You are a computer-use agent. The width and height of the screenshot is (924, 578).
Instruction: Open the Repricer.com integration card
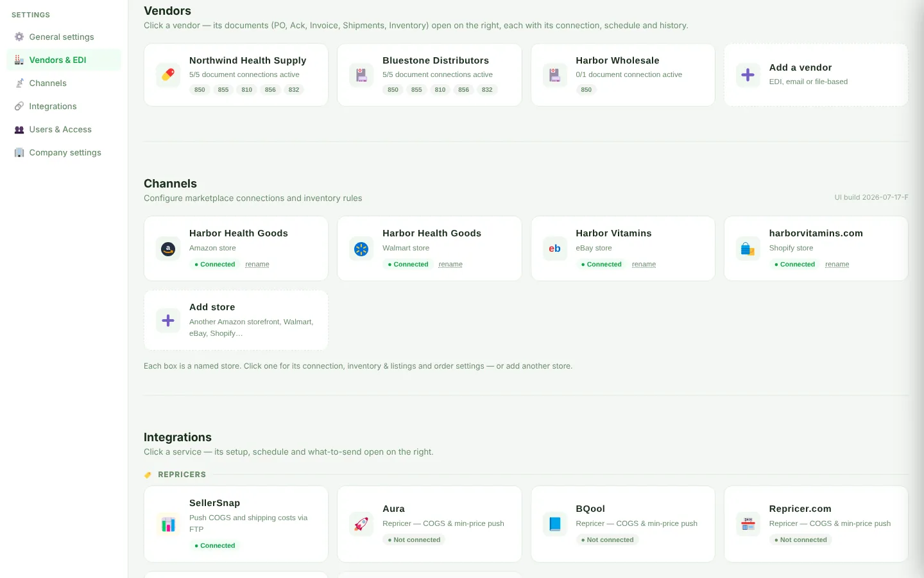(x=816, y=524)
